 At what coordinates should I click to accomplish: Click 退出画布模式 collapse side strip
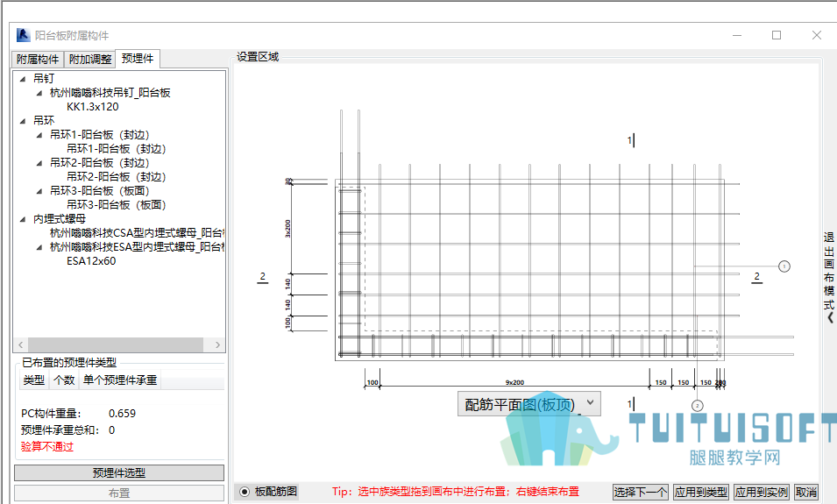tap(829, 278)
